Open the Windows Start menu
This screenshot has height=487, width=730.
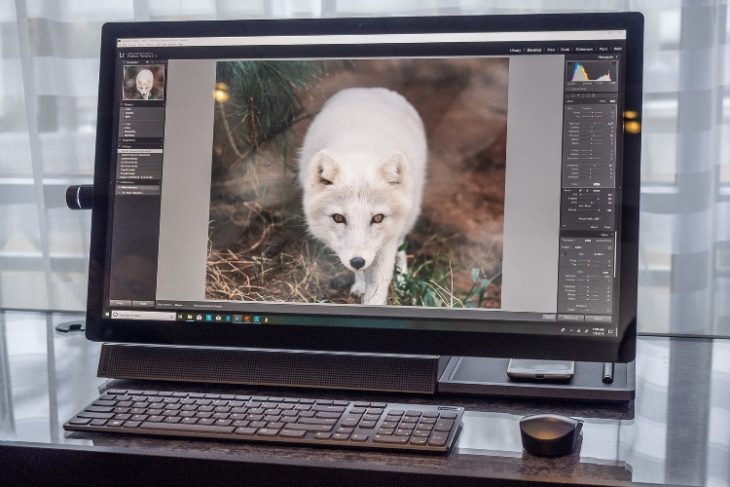pyautogui.click(x=108, y=315)
